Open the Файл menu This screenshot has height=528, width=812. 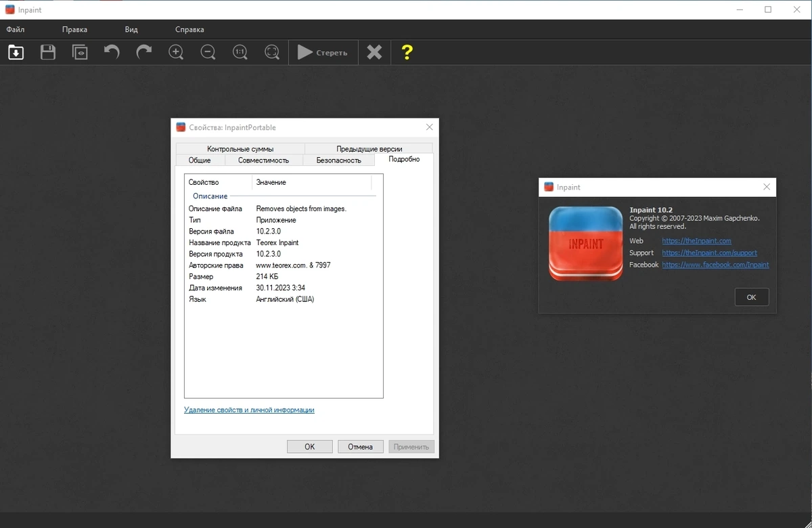(x=16, y=30)
